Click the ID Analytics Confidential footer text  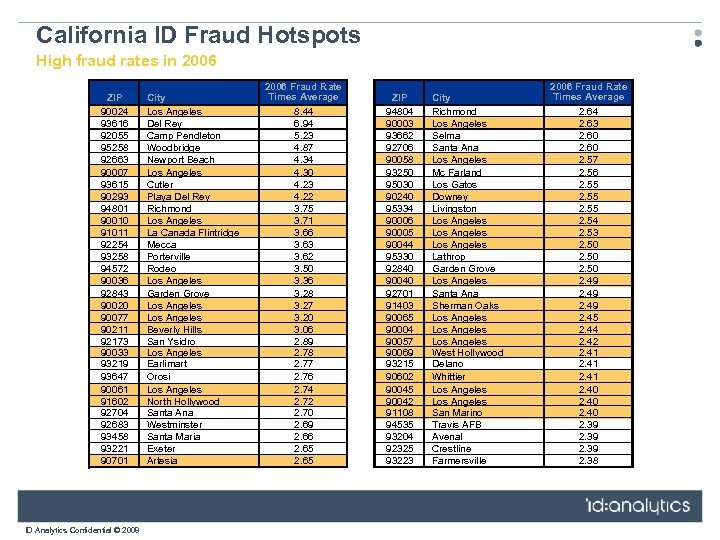82,529
